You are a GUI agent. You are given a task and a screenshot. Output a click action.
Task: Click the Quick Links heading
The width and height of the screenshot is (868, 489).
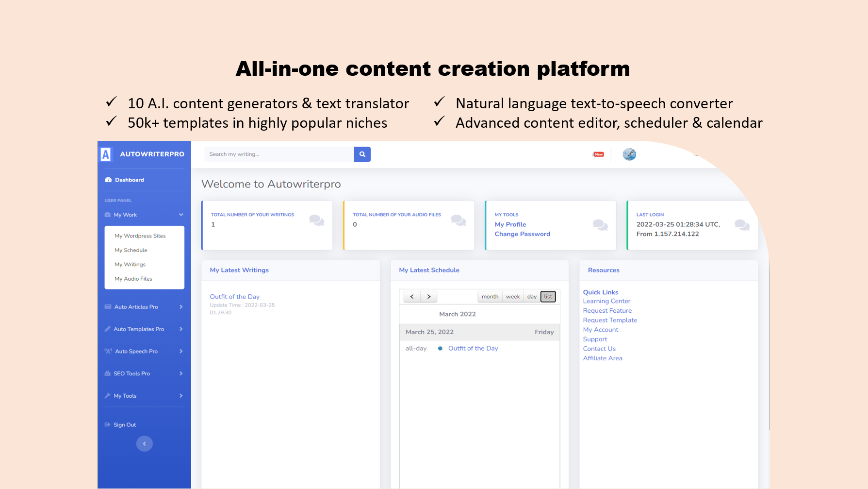[x=601, y=292]
